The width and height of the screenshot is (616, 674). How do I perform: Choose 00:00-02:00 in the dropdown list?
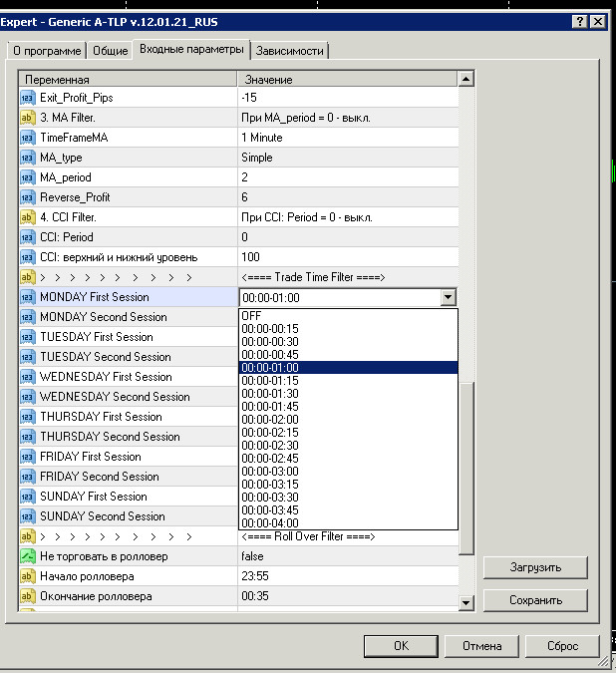(348, 420)
